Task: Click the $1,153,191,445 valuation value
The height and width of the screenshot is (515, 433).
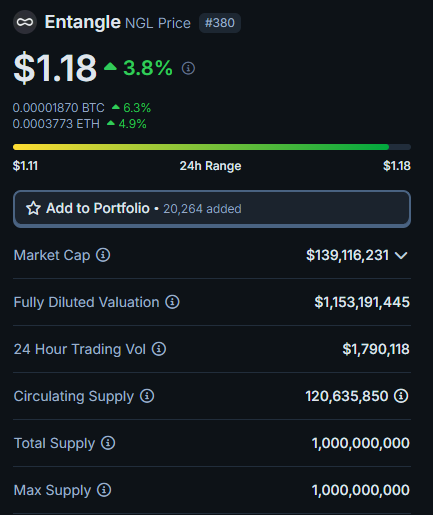Action: [362, 302]
